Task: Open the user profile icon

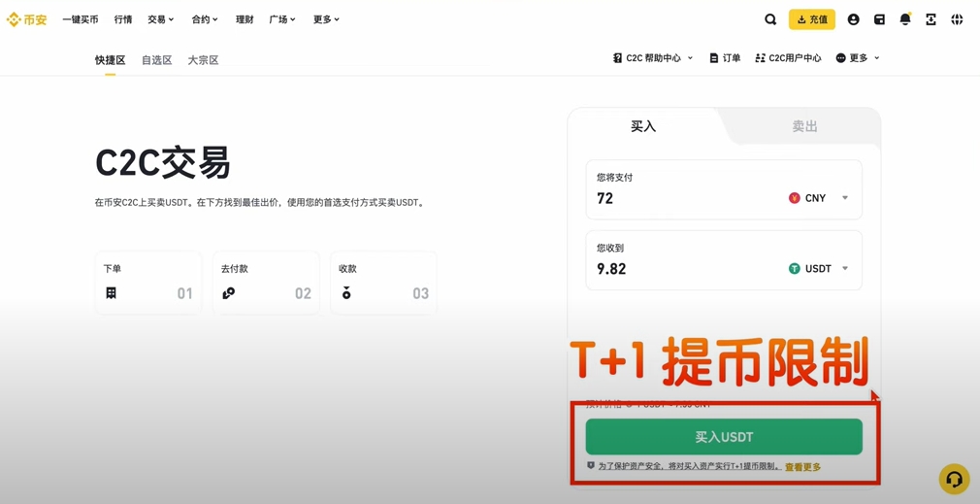Action: pos(853,19)
